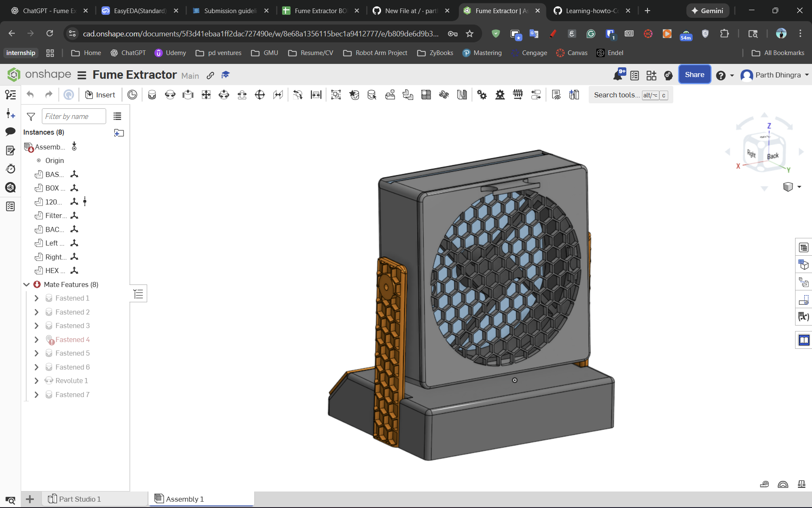Click the Insert parts button
The image size is (812, 508).
tap(100, 95)
